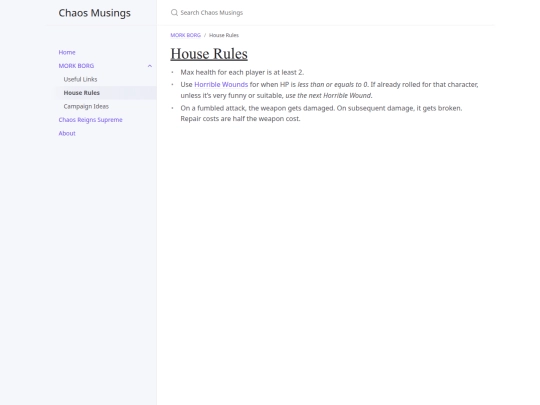Click text 'Max health for each player'
The width and height of the screenshot is (540, 405).
coord(223,72)
